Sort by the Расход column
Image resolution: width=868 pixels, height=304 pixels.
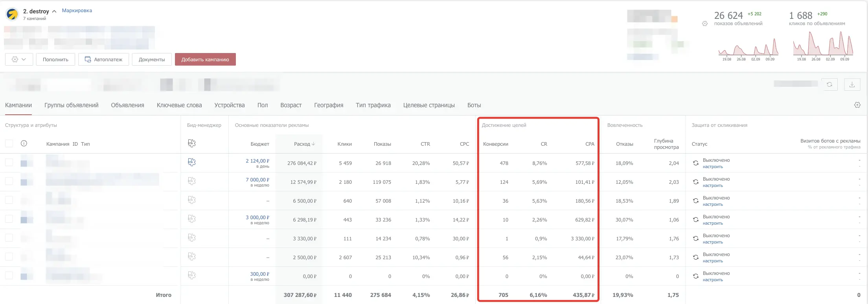click(304, 144)
